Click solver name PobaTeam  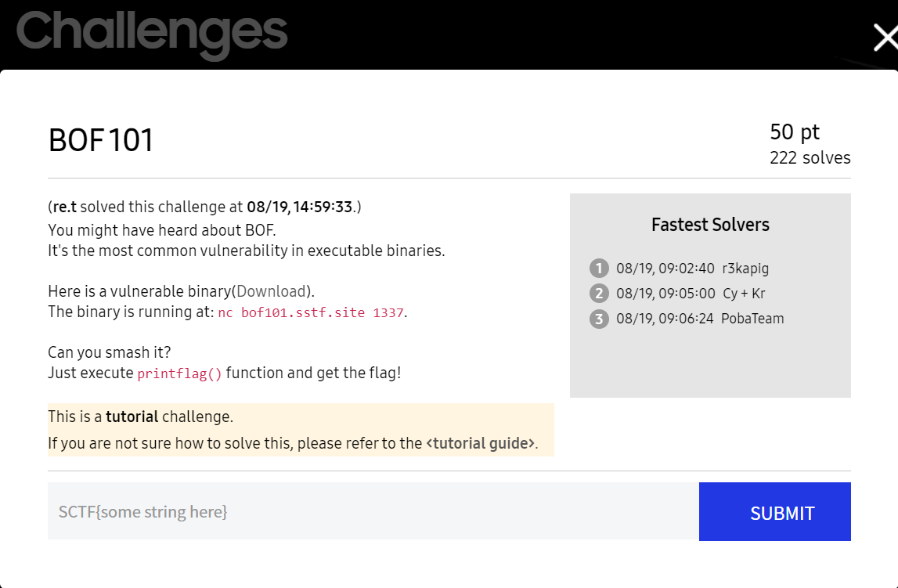(752, 319)
